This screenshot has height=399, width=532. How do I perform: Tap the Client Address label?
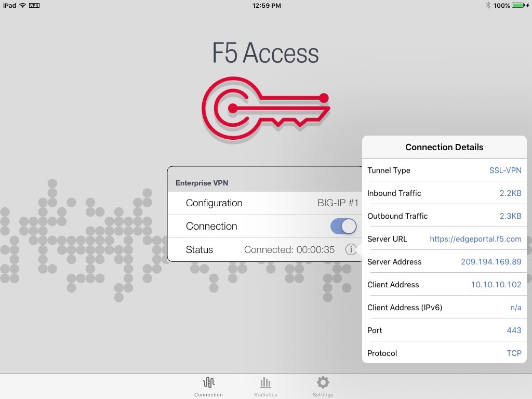pos(393,285)
